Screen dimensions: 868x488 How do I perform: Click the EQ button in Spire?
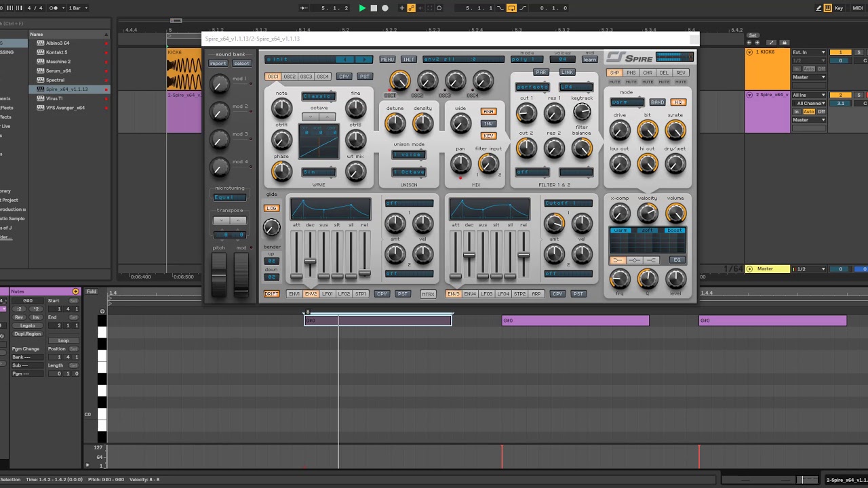click(x=677, y=260)
